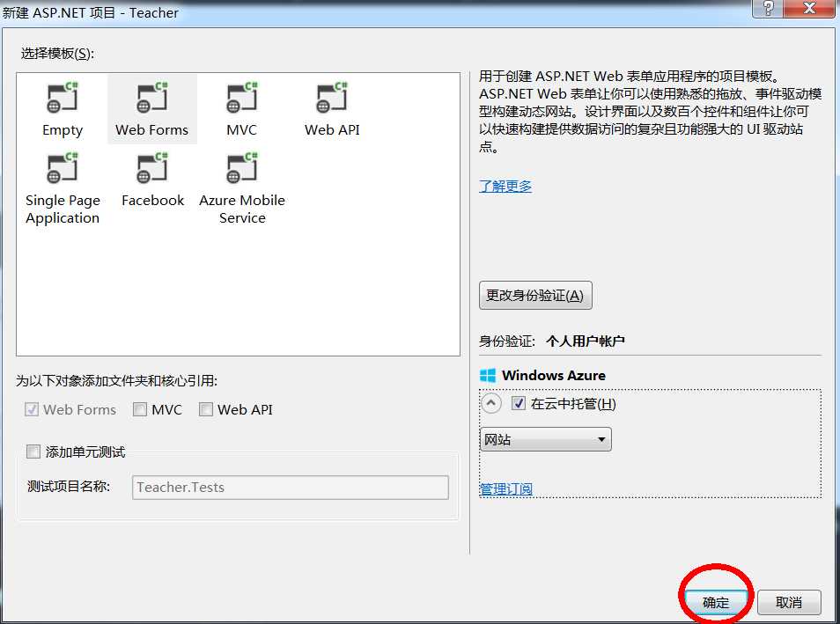The width and height of the screenshot is (840, 624).
Task: Collapse the Windows Azure hosting section
Action: point(490,403)
